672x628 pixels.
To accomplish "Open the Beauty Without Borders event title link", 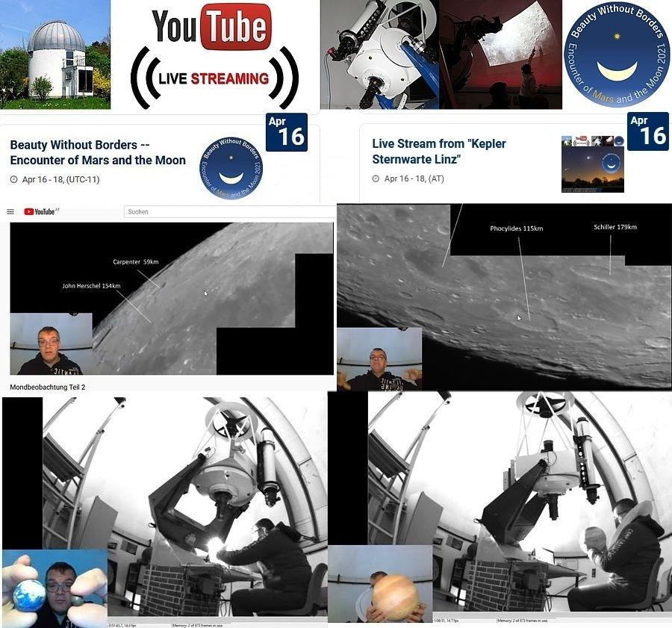I will tap(98, 152).
